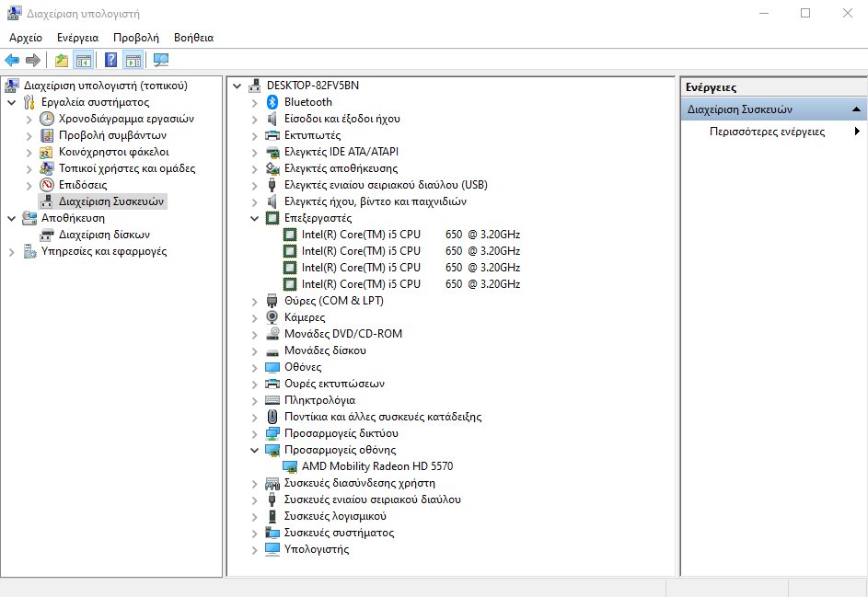Viewport: 868px width, 597px height.
Task: Select Διαχείριση υπολογιστή (τοπικού) root
Action: 105,86
